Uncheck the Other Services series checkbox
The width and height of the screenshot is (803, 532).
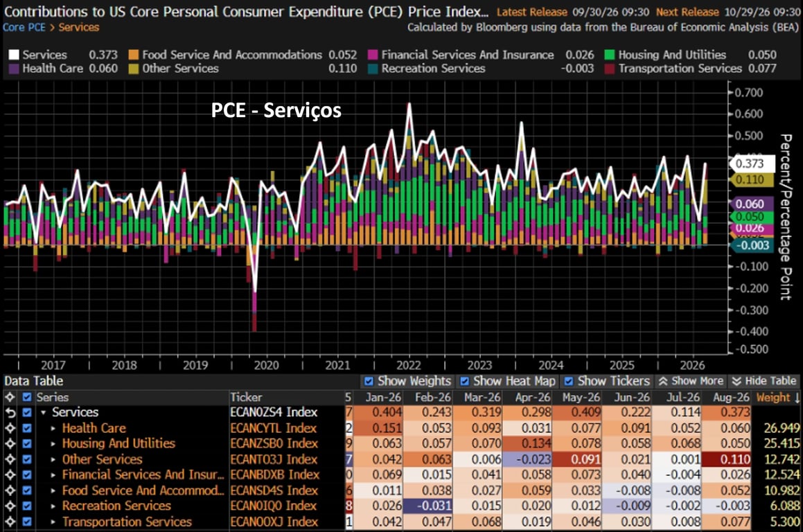tap(27, 459)
